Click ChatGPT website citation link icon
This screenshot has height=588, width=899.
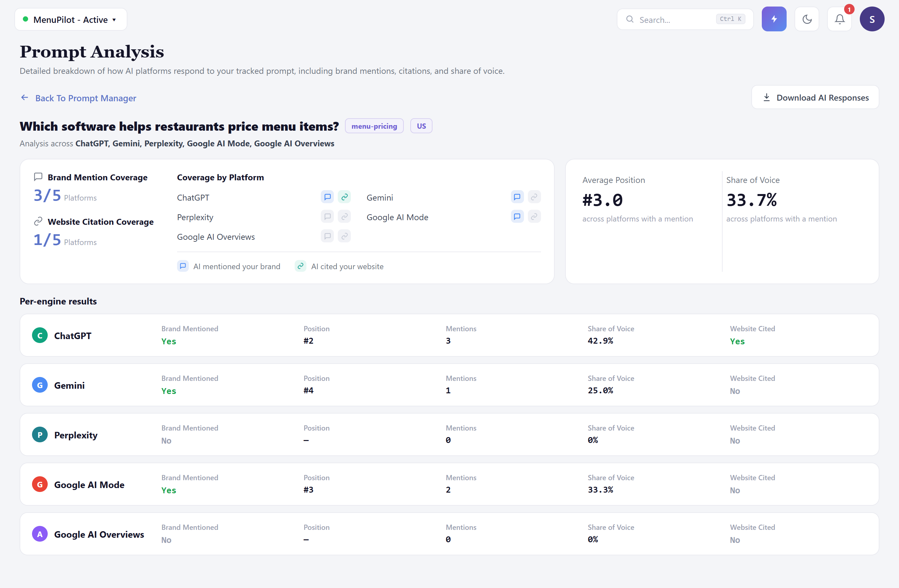[344, 197]
